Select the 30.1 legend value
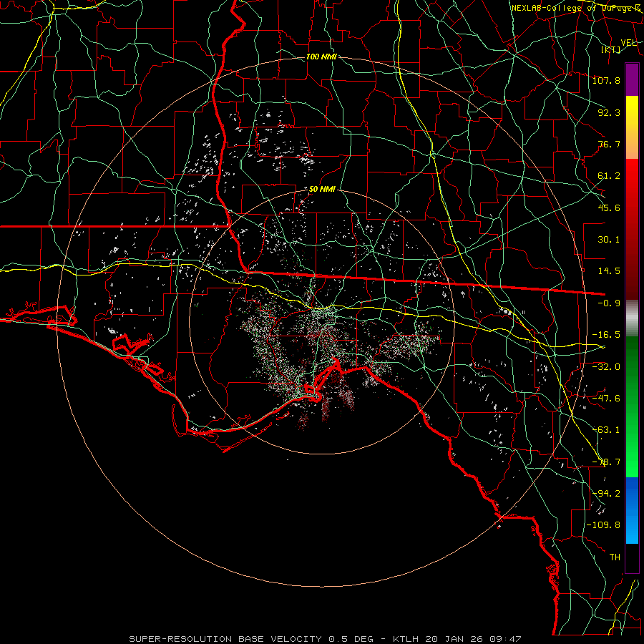Screen dimensions: 644x644 tap(609, 240)
